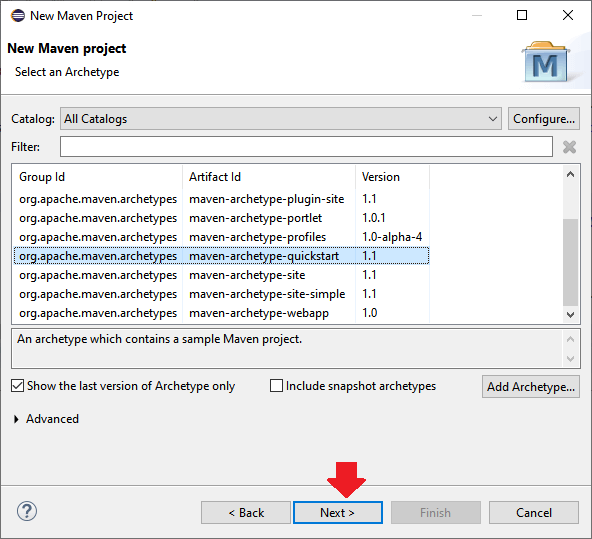Cancel the New Maven Project dialog
Viewport: 592px width, 539px height.
[534, 513]
